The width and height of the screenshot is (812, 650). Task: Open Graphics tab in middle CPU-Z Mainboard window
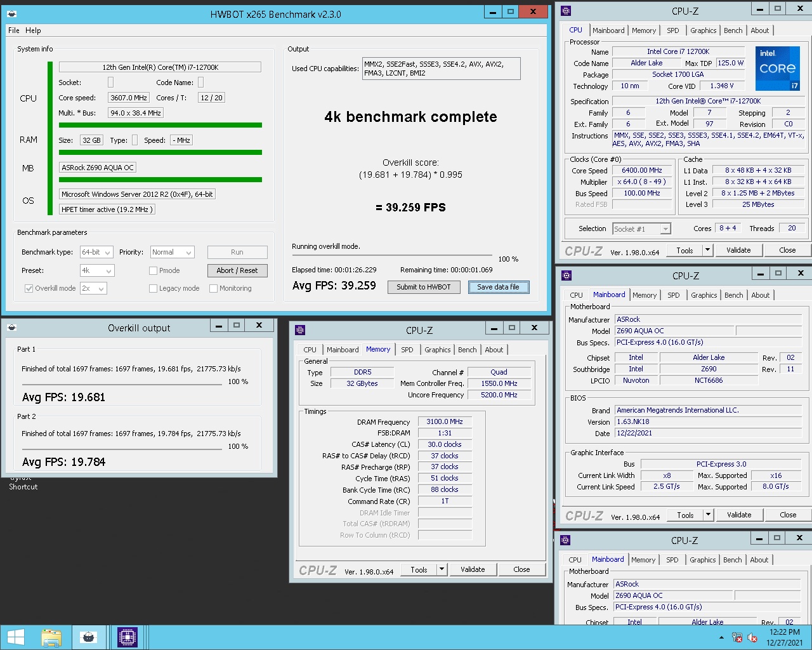[704, 295]
